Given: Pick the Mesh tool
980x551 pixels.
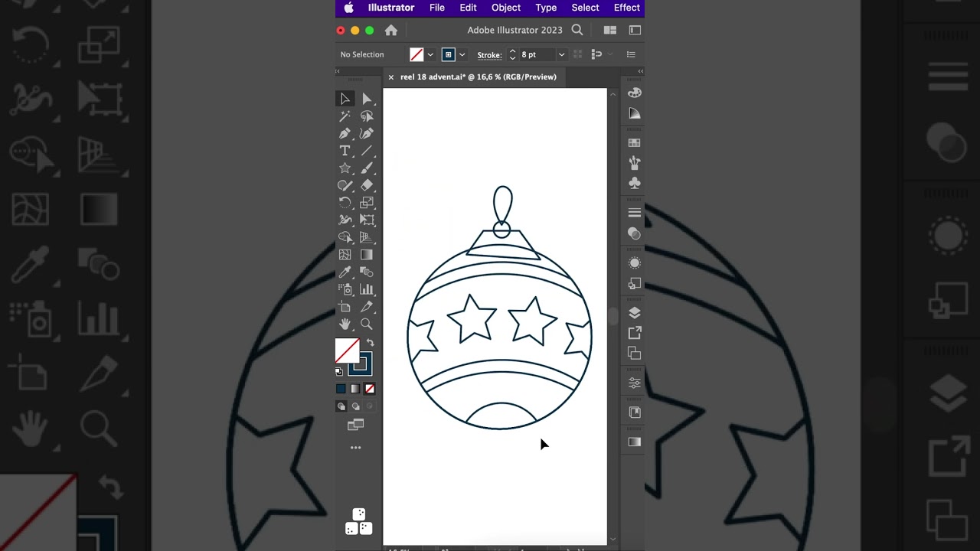Looking at the screenshot, I should tap(345, 255).
